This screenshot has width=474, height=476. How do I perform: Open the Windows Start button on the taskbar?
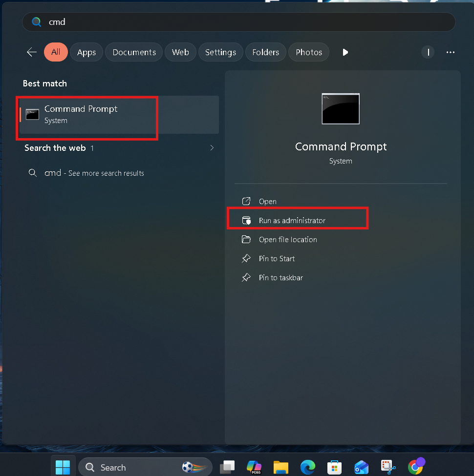click(63, 467)
